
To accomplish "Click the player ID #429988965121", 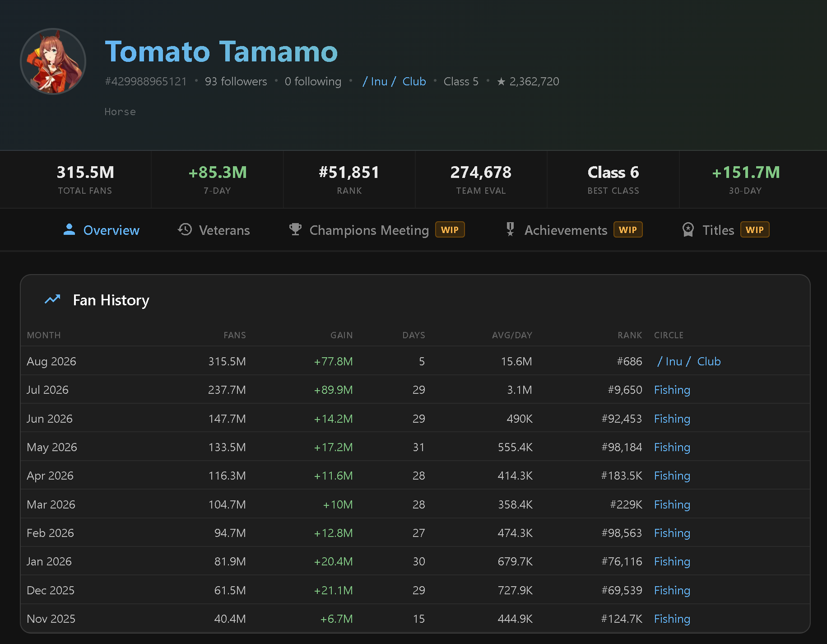I will tap(146, 81).
